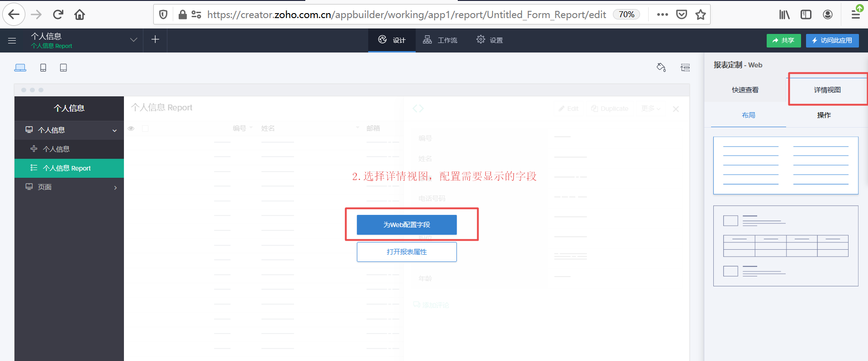The height and width of the screenshot is (361, 868).
Task: Toggle the eye visibility icon in report
Action: coord(131,128)
